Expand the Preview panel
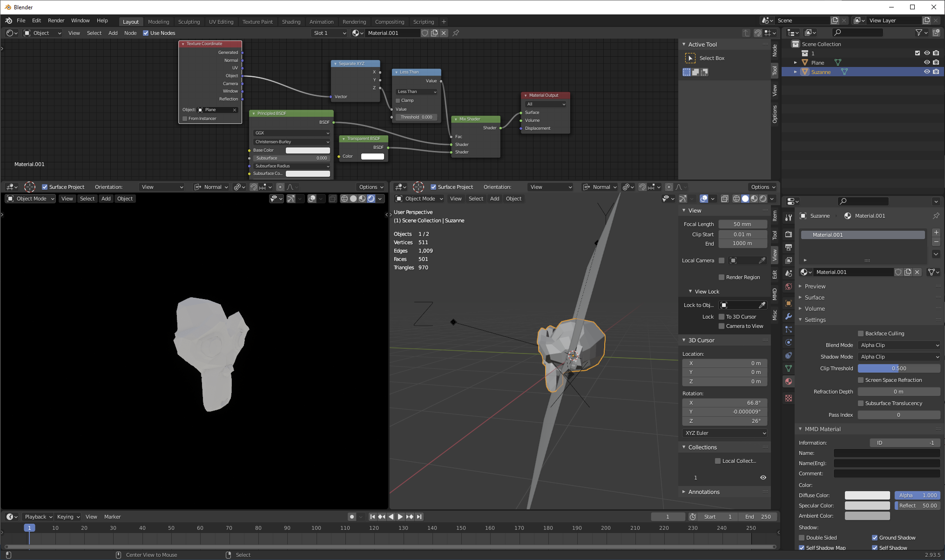The width and height of the screenshot is (945, 560). pyautogui.click(x=815, y=287)
